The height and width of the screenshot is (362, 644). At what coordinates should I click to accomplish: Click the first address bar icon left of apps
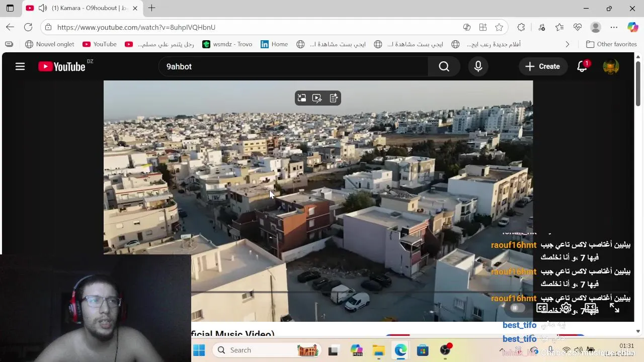tap(467, 27)
